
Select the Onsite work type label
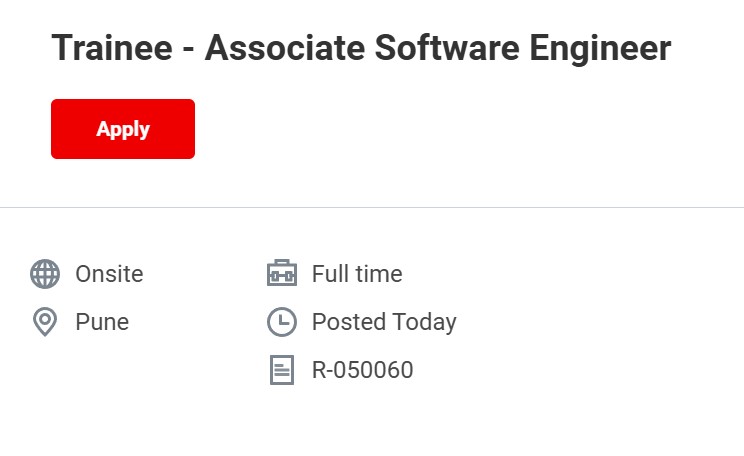109,274
